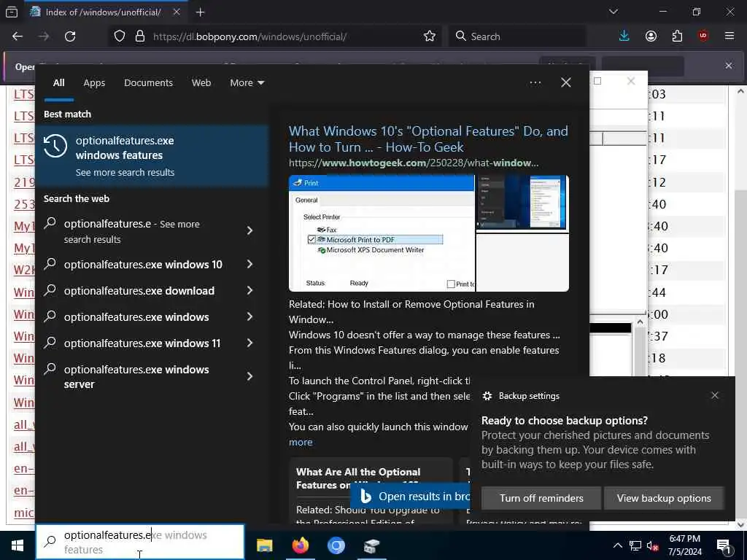The width and height of the screenshot is (747, 560).
Task: Click View backup options button
Action: [x=664, y=498]
